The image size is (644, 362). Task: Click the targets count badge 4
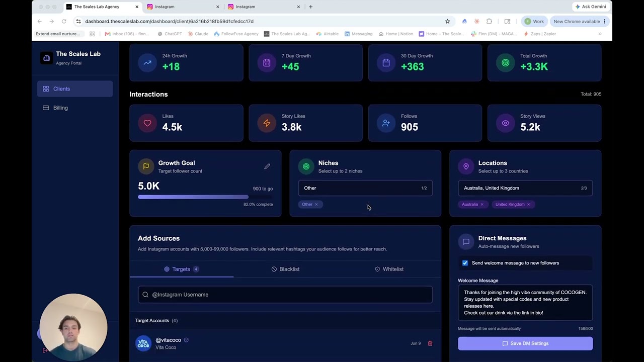point(196,269)
